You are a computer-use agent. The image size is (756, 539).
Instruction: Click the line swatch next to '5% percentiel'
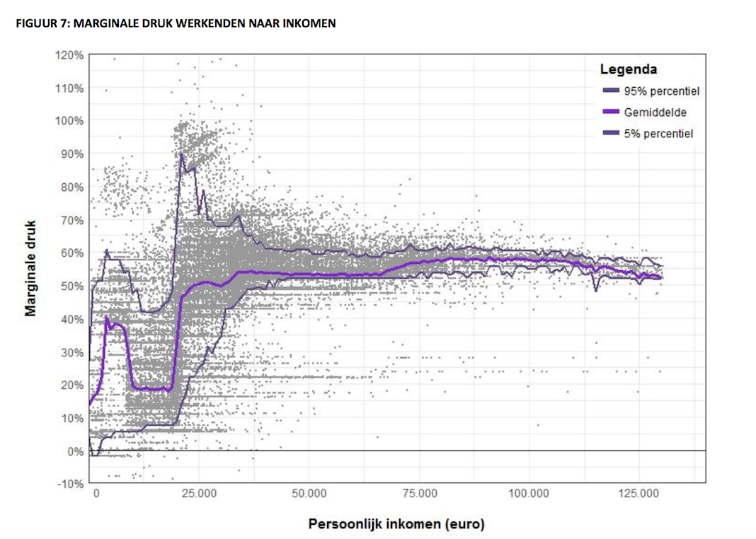pyautogui.click(x=611, y=132)
